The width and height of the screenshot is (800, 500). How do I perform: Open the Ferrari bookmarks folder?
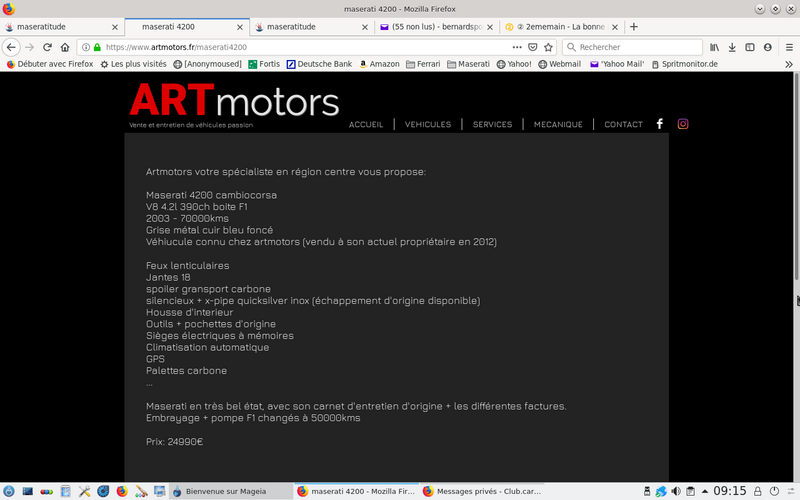coord(423,64)
